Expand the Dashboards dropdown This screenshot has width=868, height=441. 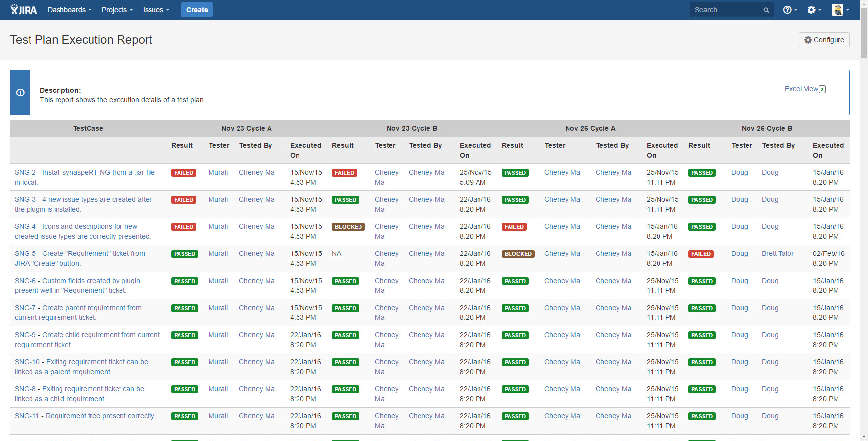pos(69,10)
